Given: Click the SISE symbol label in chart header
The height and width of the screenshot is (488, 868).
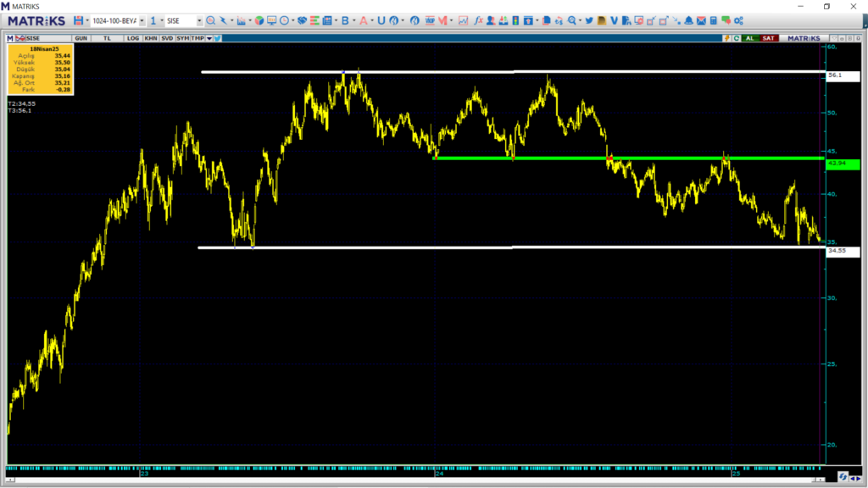Looking at the screenshot, I should click(33, 38).
